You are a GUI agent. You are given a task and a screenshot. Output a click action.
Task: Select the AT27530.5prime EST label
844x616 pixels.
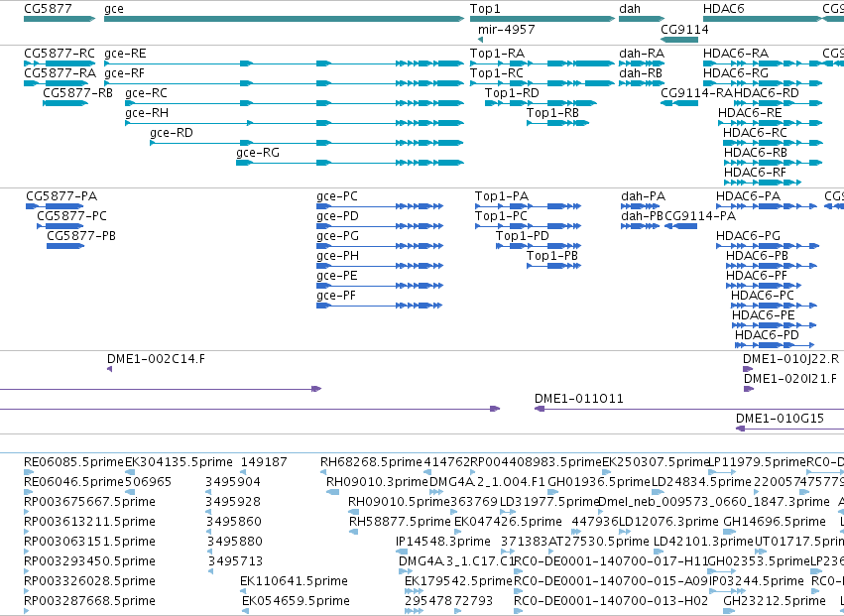click(599, 542)
